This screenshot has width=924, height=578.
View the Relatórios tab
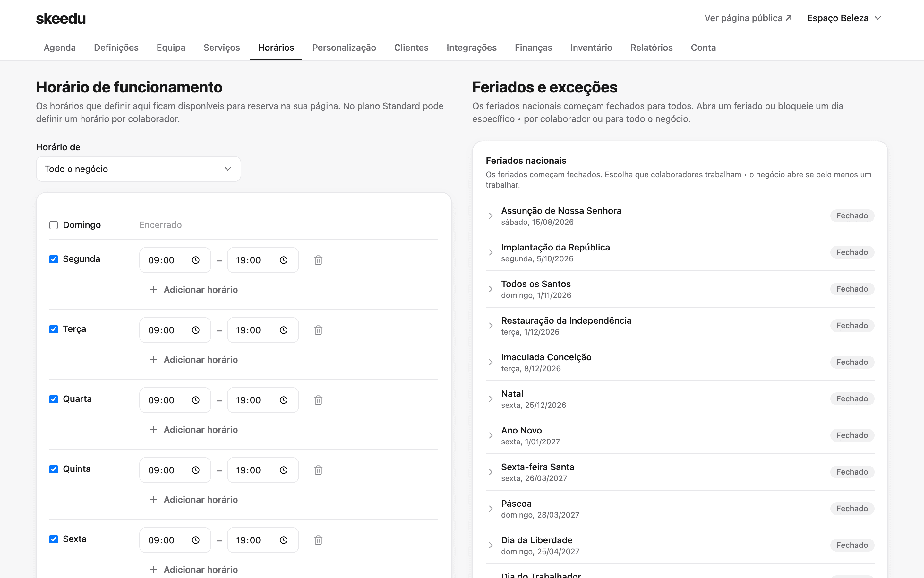[651, 48]
